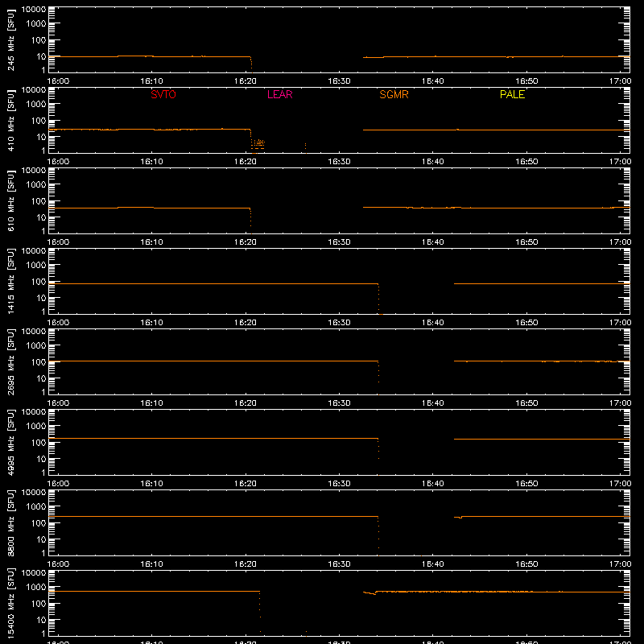Click 16:00 tick label under 8800 MHz plot
This screenshot has width=644, height=644.
pyautogui.click(x=58, y=564)
